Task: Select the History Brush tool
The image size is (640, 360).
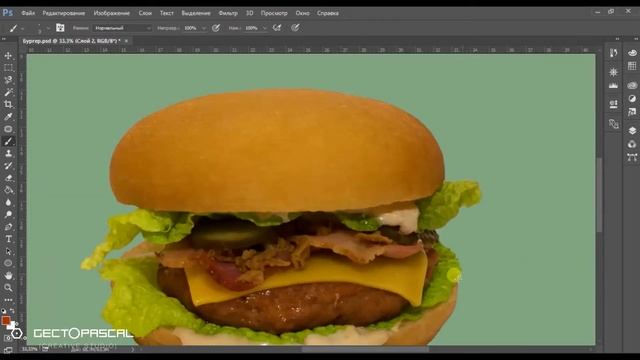Action: click(8, 166)
